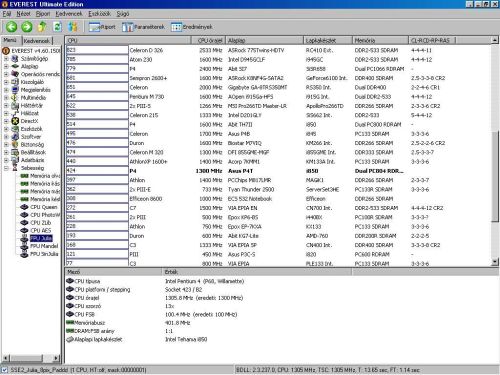Open the CPU ZLib benchmark
This screenshot has height=375, width=500.
pos(36,223)
